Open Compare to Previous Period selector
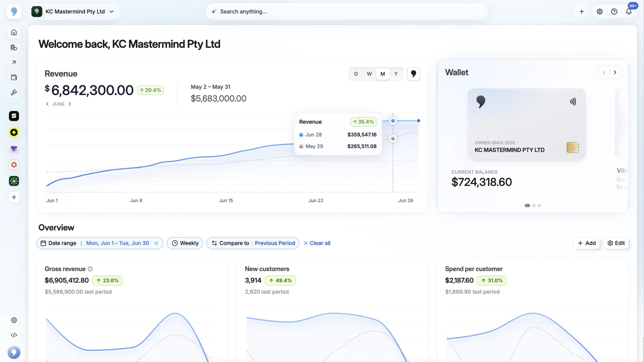 pos(253,243)
